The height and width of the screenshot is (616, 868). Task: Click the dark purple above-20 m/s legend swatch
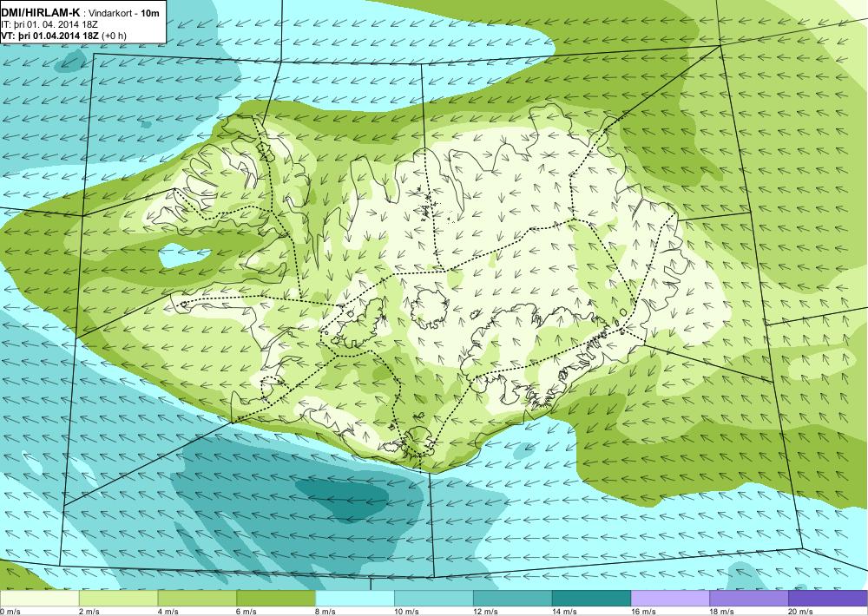pyautogui.click(x=828, y=599)
